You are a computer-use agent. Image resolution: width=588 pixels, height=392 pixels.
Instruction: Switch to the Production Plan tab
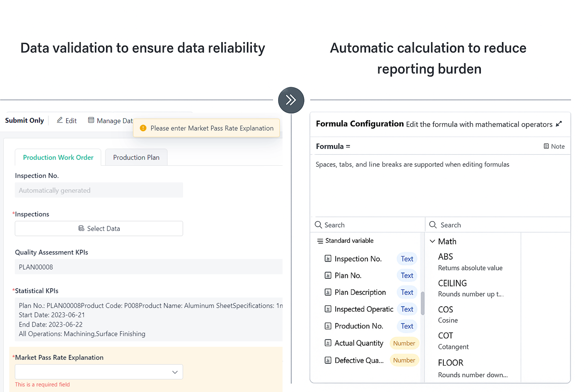(136, 157)
